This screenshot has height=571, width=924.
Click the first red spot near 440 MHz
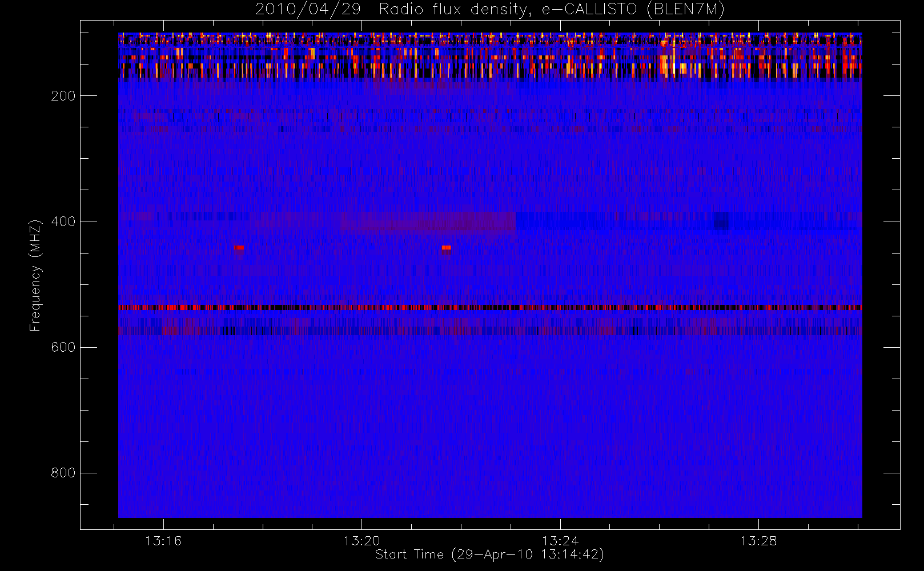(239, 248)
